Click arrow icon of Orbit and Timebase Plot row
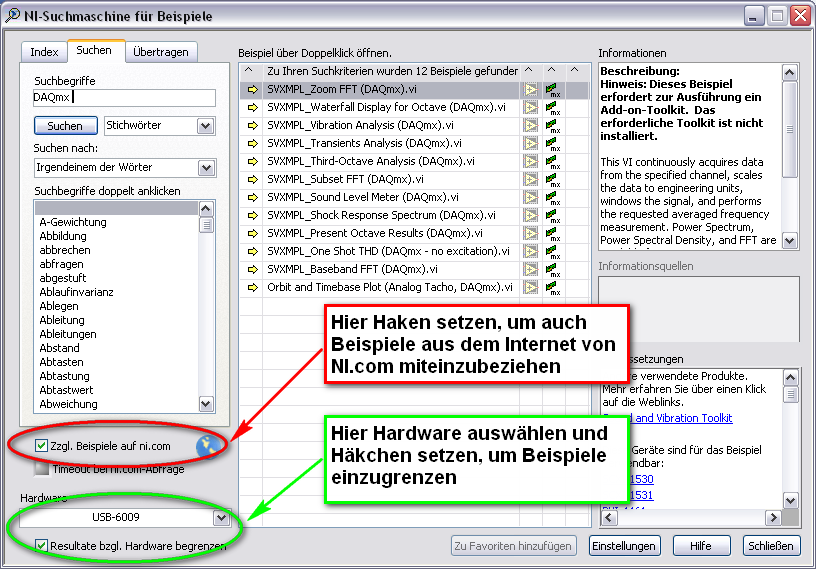 point(252,287)
